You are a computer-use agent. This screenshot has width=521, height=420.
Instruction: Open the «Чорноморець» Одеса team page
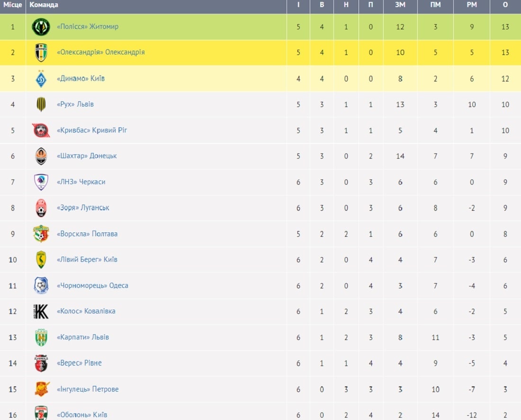pos(92,286)
